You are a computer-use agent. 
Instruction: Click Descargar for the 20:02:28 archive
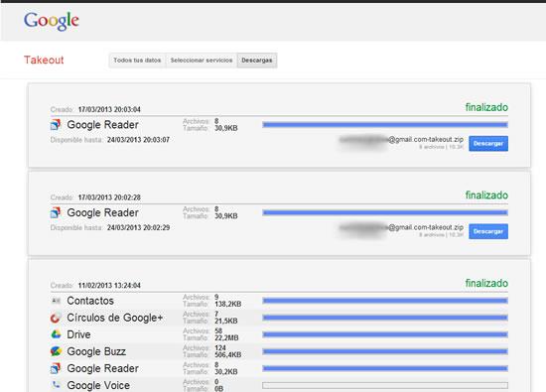coord(488,231)
